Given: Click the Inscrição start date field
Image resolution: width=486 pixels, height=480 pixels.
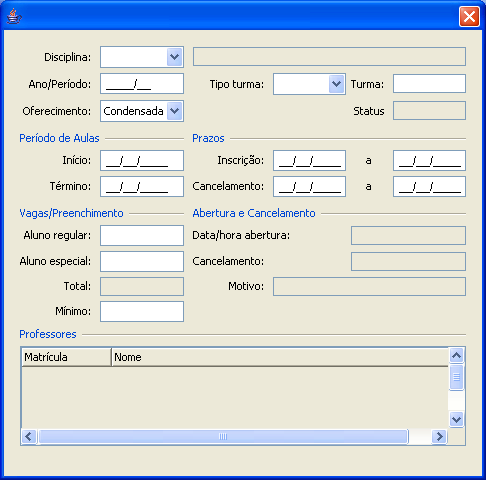Looking at the screenshot, I should tap(309, 160).
